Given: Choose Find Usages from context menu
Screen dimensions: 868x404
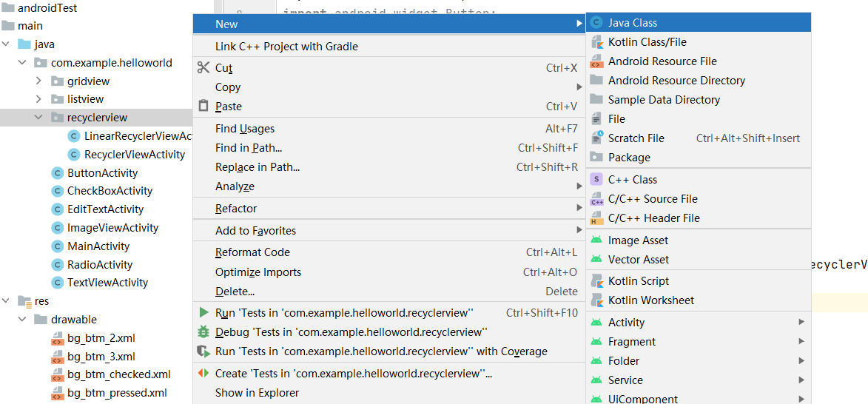Looking at the screenshot, I should [x=244, y=129].
